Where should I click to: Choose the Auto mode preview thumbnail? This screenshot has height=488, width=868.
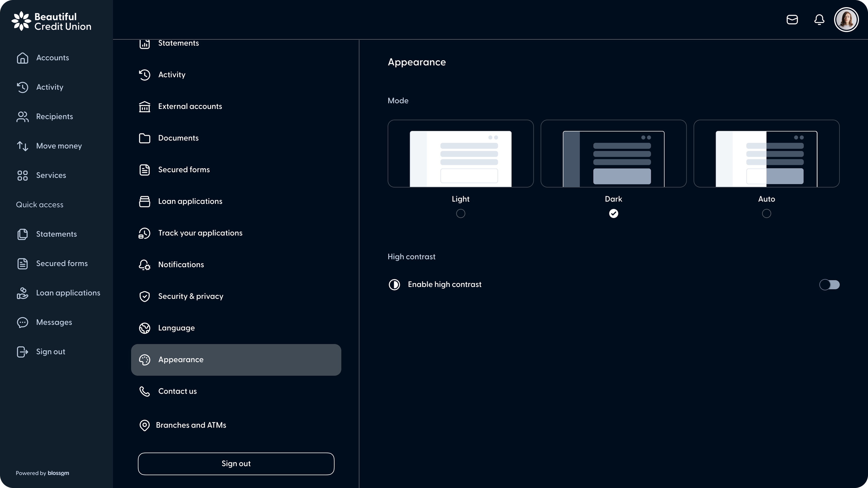(x=766, y=154)
